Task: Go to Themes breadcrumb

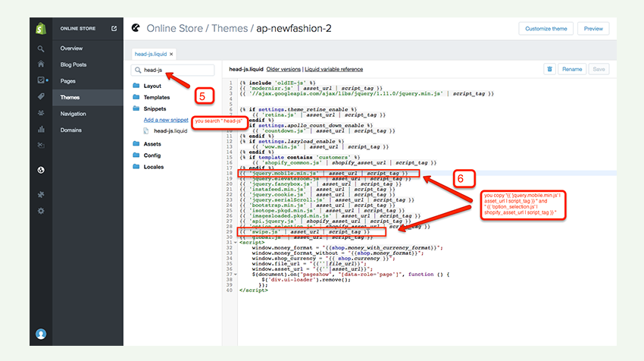Action: tap(230, 28)
